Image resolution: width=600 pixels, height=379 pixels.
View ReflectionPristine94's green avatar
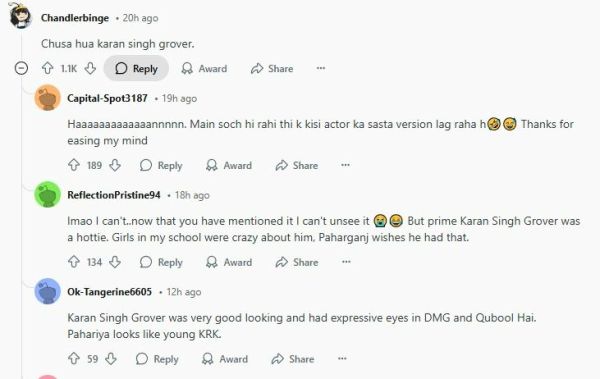click(x=47, y=194)
